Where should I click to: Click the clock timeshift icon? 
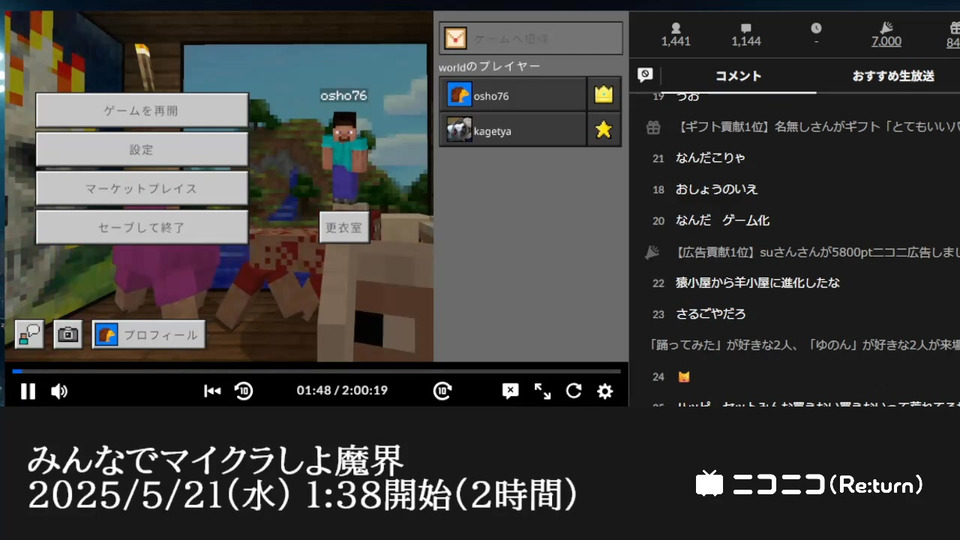click(x=816, y=29)
